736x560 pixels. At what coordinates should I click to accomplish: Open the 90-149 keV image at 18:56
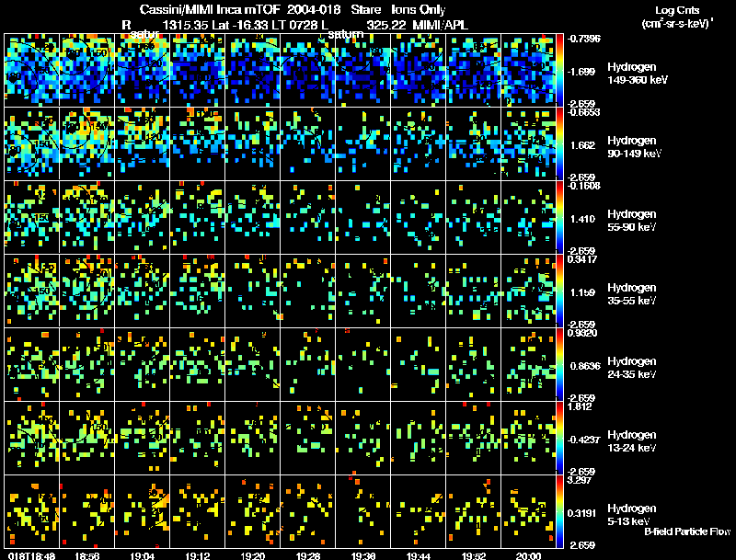pyautogui.click(x=86, y=143)
